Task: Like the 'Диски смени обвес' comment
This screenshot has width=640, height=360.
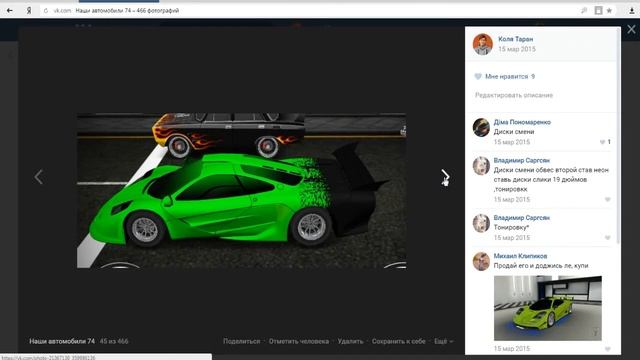Action: pos(607,200)
